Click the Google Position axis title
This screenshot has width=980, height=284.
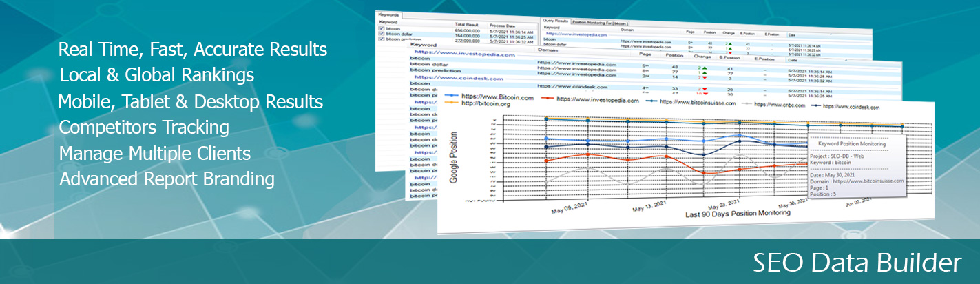point(454,157)
